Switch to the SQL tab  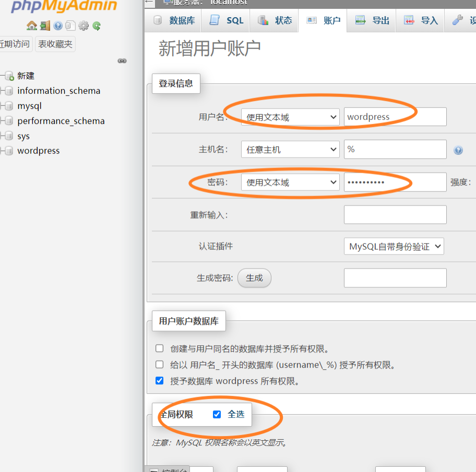[225, 21]
